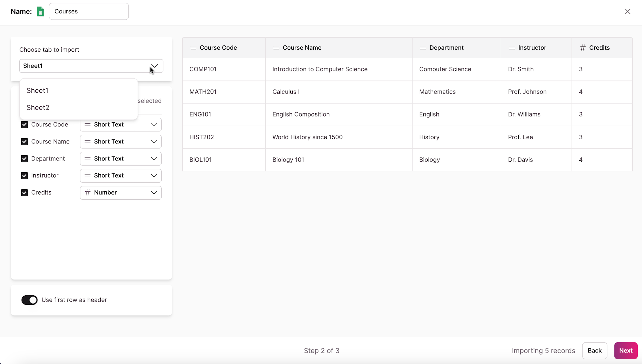The width and height of the screenshot is (642, 364).
Task: Click the History department cell
Action: coord(457,137)
